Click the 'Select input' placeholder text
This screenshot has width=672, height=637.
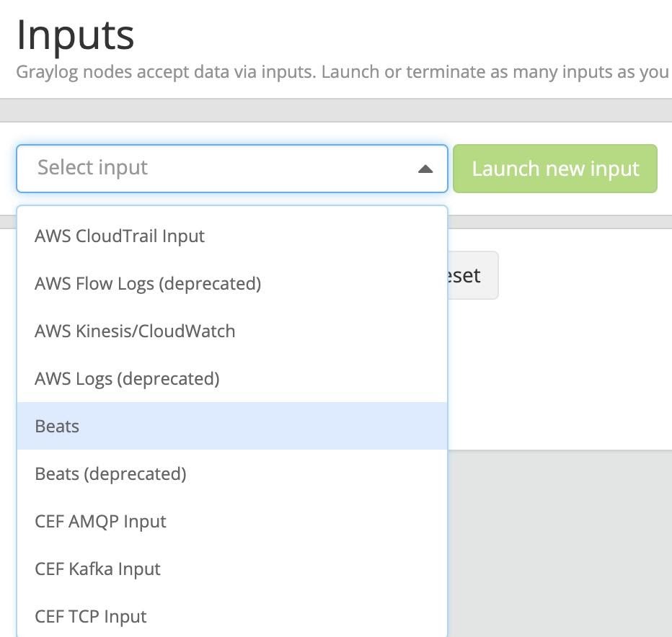[92, 168]
